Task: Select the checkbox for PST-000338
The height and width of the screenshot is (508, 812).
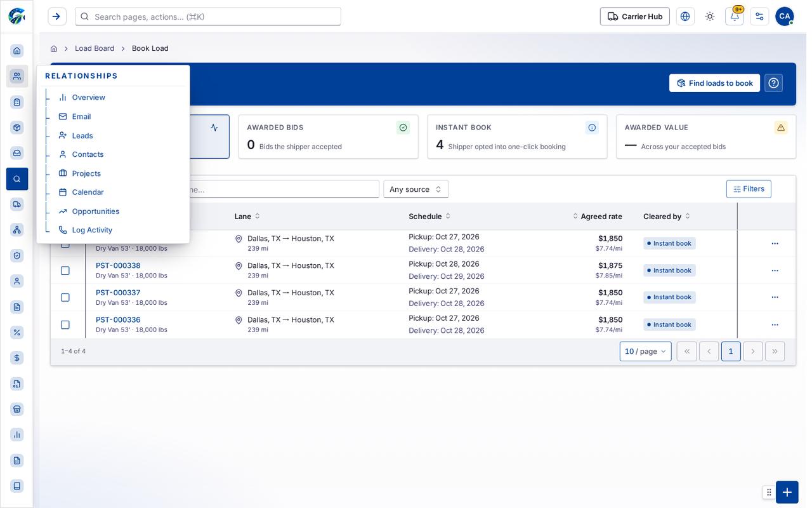Action: (x=65, y=271)
